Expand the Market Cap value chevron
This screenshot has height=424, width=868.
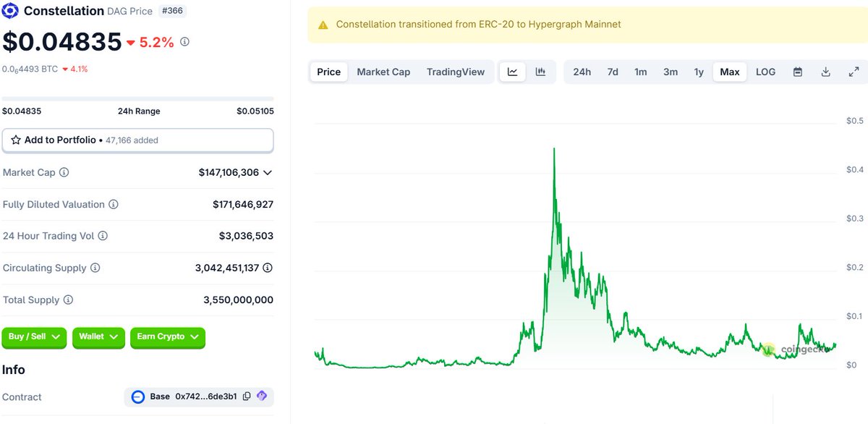point(268,172)
